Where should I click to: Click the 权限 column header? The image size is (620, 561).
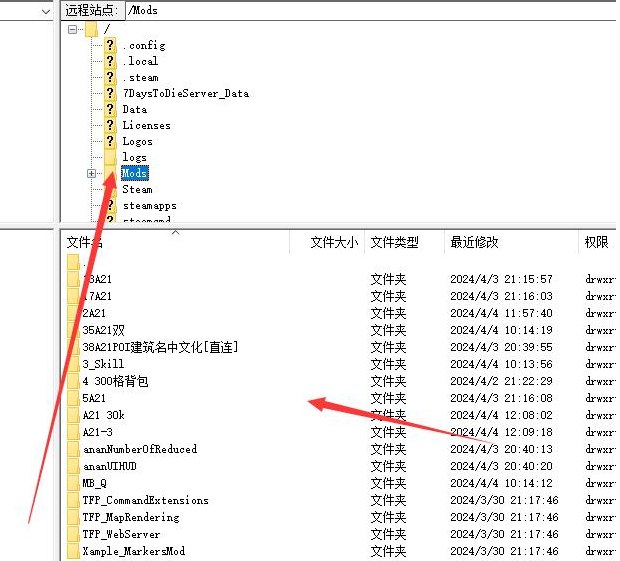[x=596, y=242]
